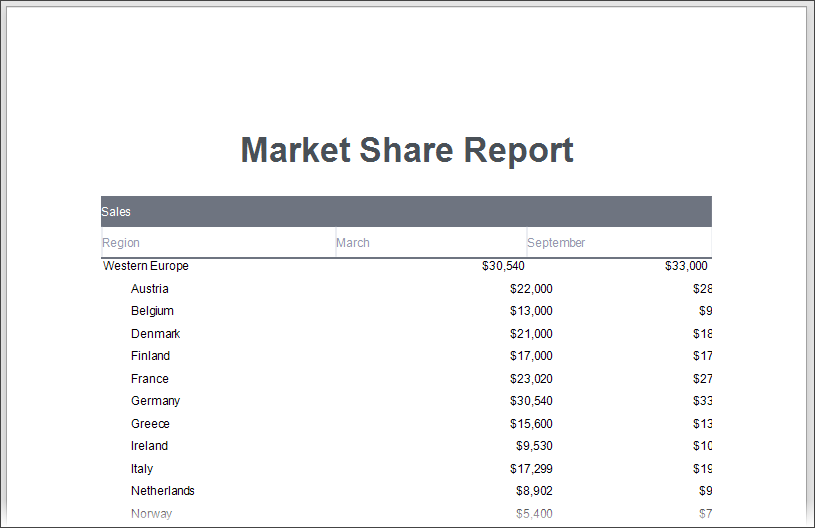Select Ireland in the region list
The image size is (815, 528).
[149, 446]
